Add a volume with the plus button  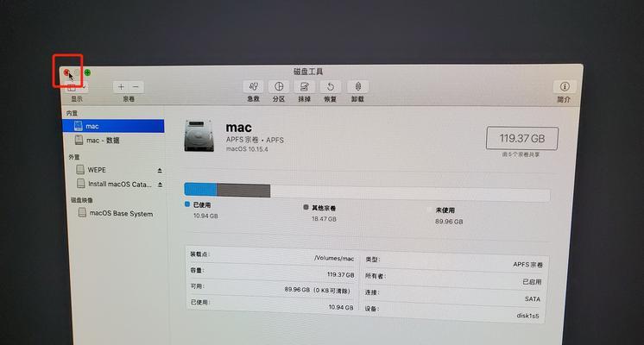point(121,87)
